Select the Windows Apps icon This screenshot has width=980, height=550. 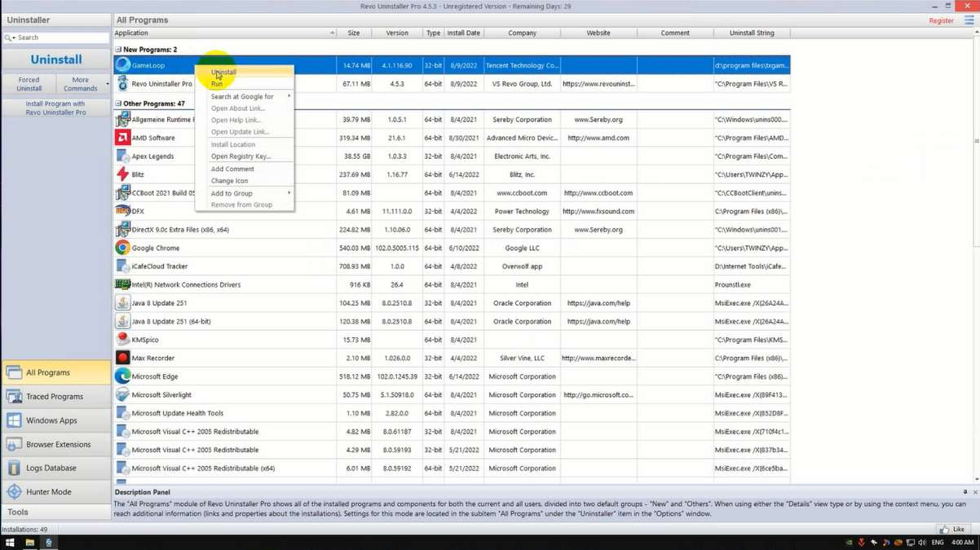point(14,420)
